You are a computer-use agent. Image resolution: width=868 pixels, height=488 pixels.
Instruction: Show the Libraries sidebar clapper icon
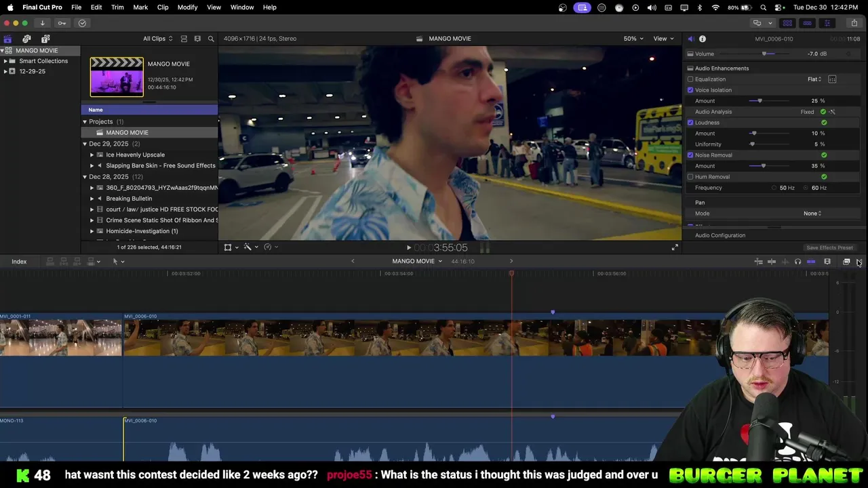click(7, 39)
